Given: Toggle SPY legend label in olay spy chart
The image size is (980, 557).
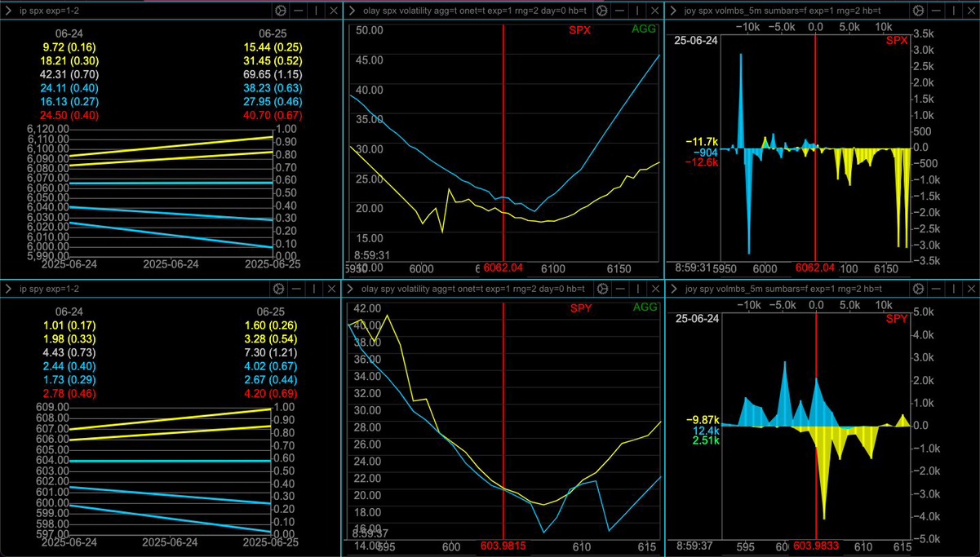Looking at the screenshot, I should (x=580, y=307).
